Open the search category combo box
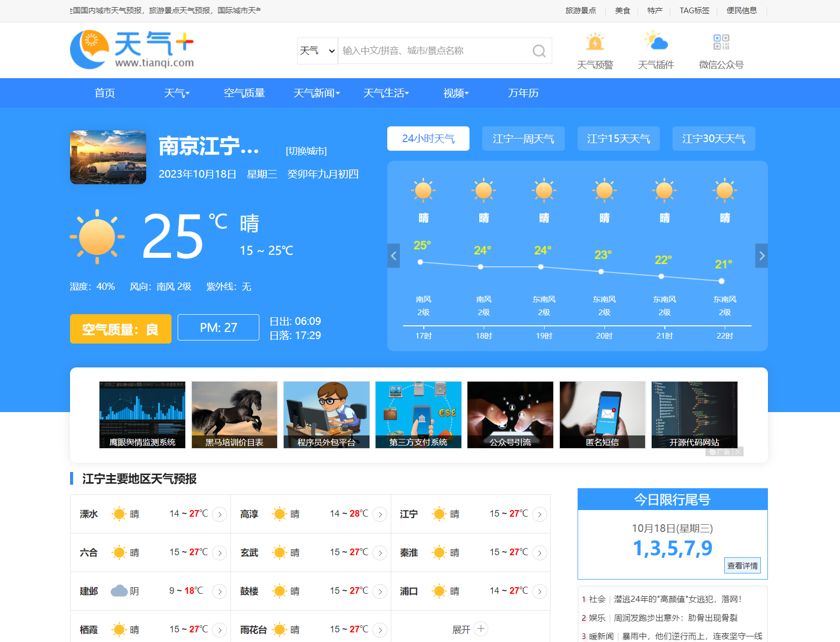840x642 pixels. (317, 51)
